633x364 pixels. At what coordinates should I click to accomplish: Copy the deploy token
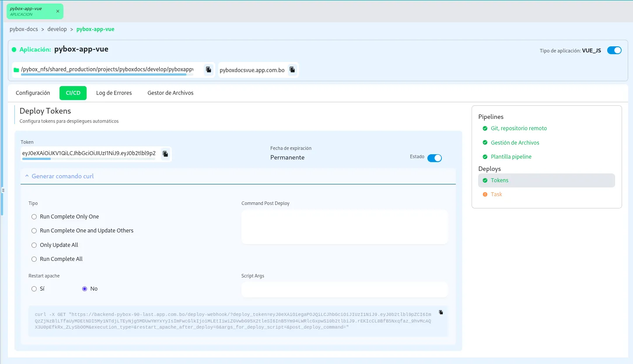(165, 153)
